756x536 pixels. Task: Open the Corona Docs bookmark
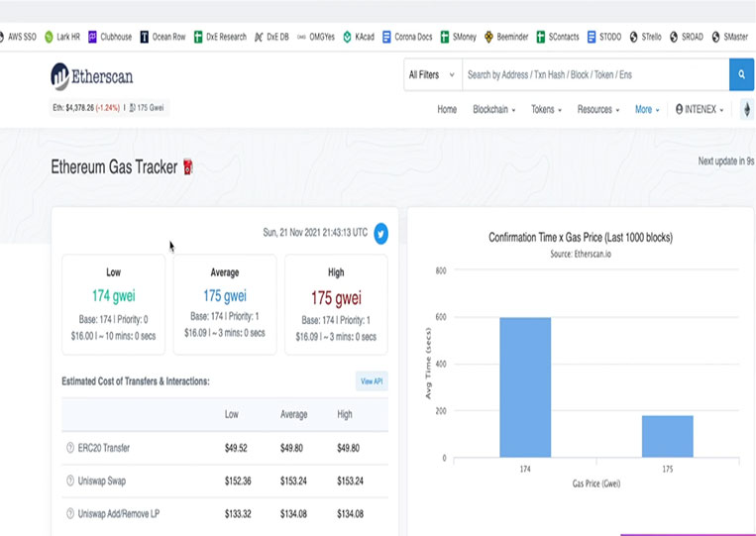pyautogui.click(x=407, y=37)
